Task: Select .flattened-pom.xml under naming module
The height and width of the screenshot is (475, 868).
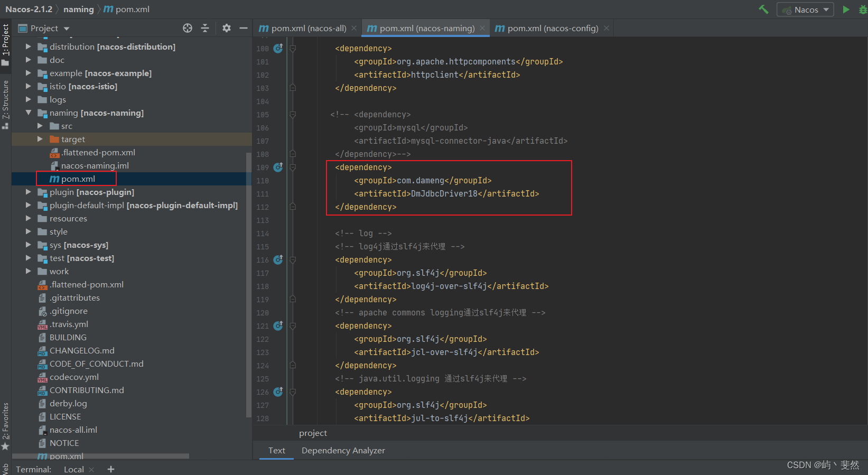Action: (98, 152)
